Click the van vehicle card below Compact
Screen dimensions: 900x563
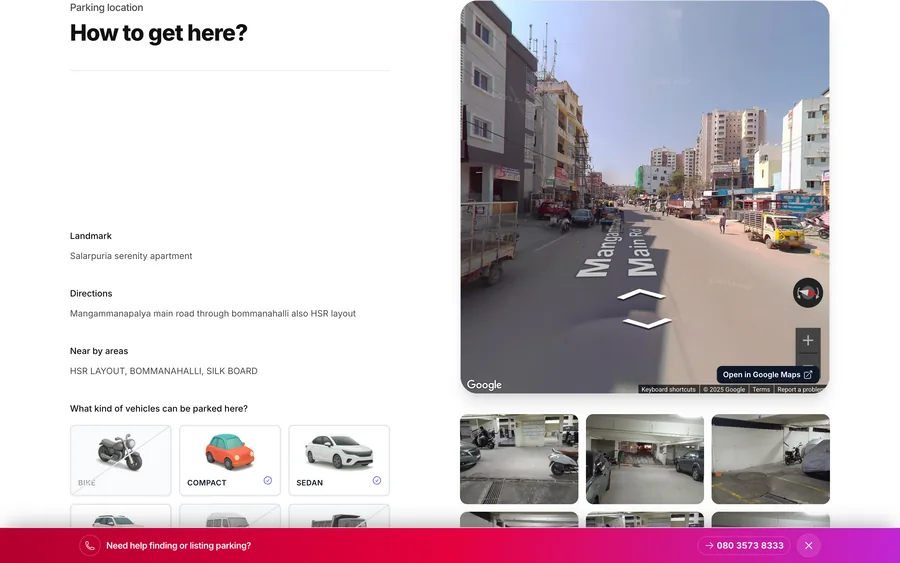(230, 516)
